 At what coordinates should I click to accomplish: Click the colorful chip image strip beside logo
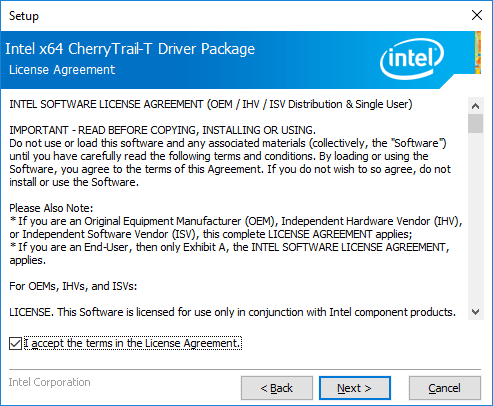[x=478, y=52]
